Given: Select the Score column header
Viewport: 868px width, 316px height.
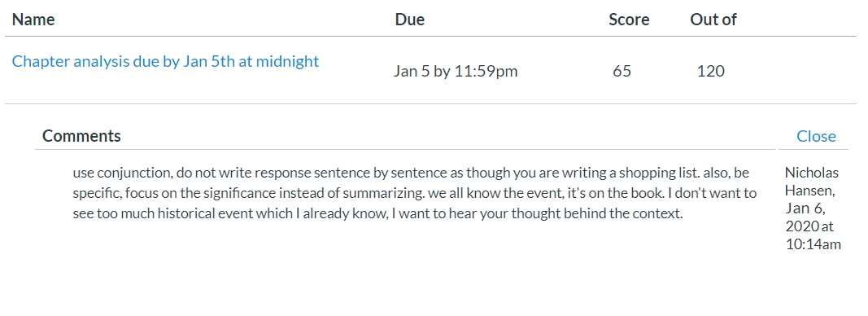Looking at the screenshot, I should pos(629,20).
